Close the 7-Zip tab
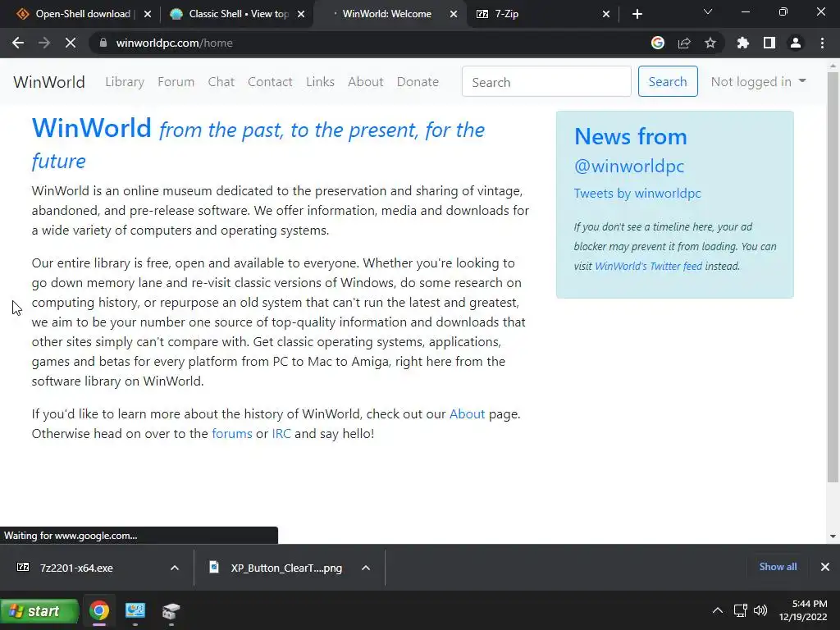Viewport: 840px width, 630px height. coord(606,14)
